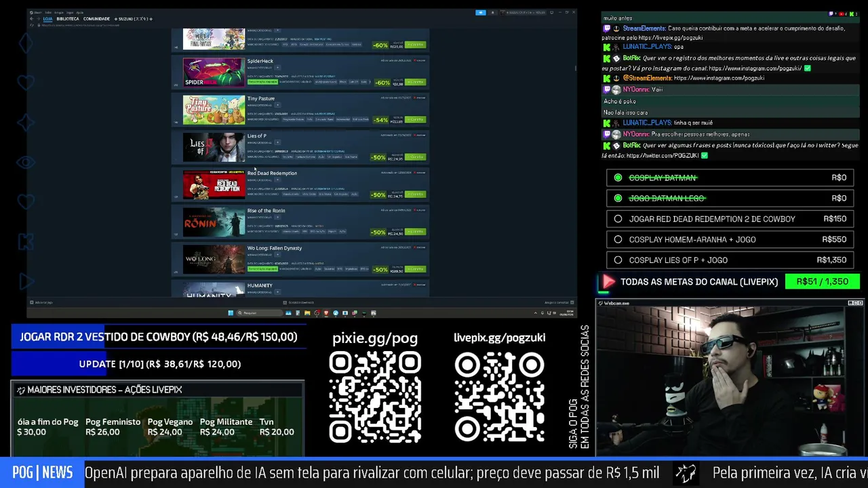Switch to the BIBLIOTECA tab
Viewport: 868px width, 488px height.
(68, 19)
